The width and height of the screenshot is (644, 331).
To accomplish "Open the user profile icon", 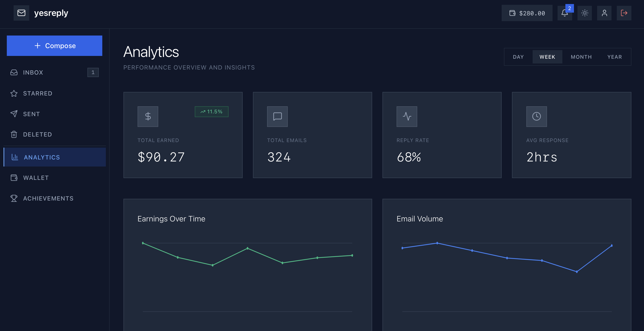I will pos(604,13).
